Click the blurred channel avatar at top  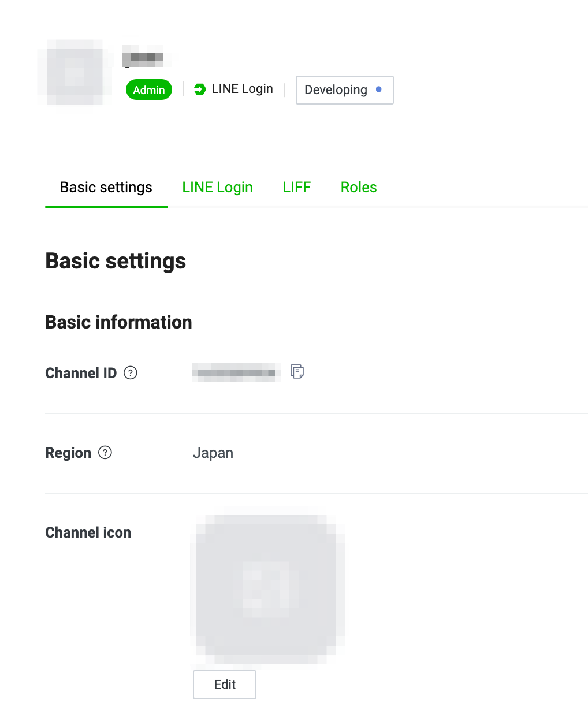75,73
